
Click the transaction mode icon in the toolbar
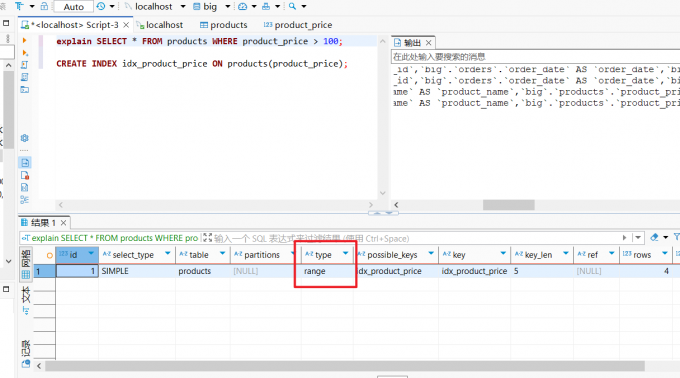coord(20,6)
